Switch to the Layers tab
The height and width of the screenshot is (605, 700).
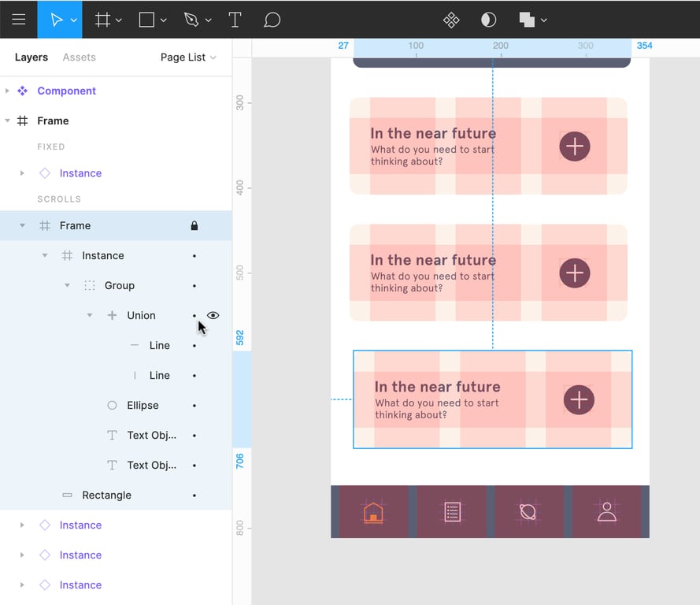coord(31,58)
